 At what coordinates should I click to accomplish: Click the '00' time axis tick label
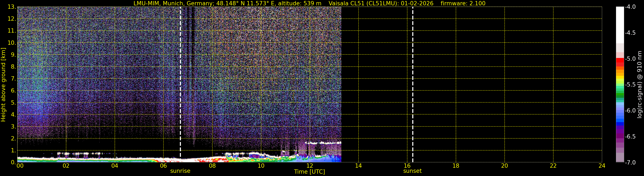[20, 166]
